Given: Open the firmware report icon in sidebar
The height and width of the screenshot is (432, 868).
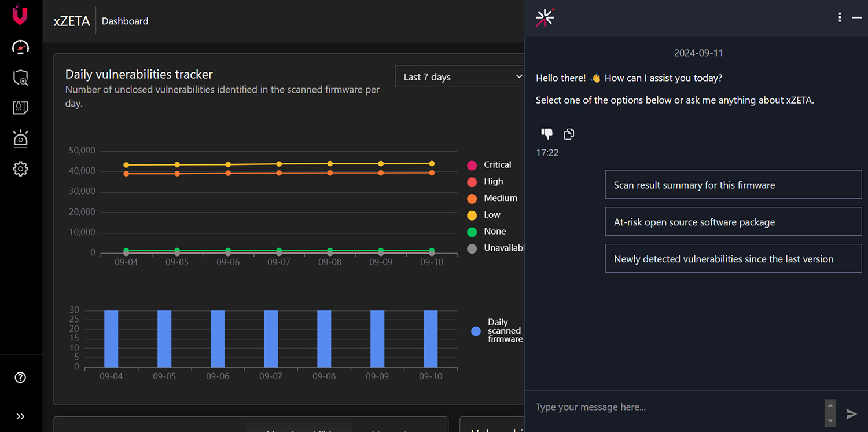Looking at the screenshot, I should (20, 108).
